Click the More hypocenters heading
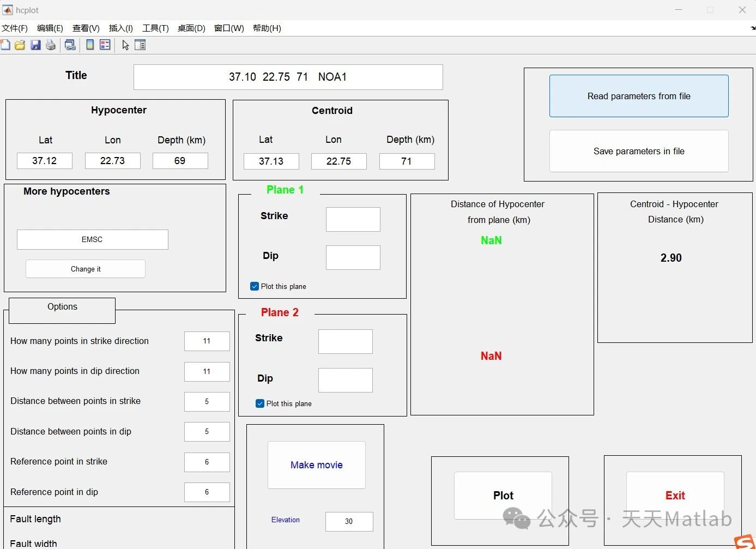 pos(66,191)
